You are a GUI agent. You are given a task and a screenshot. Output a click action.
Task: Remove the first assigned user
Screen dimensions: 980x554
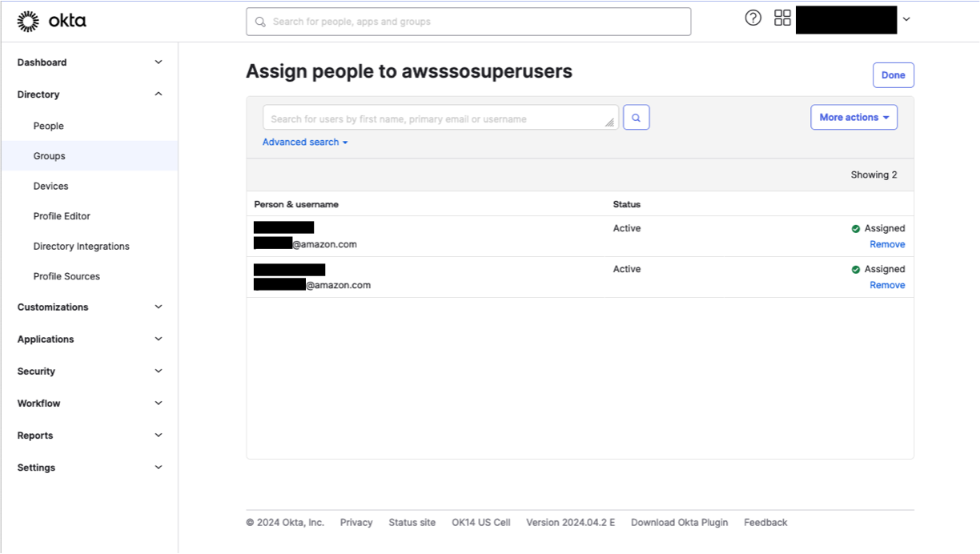click(x=887, y=244)
